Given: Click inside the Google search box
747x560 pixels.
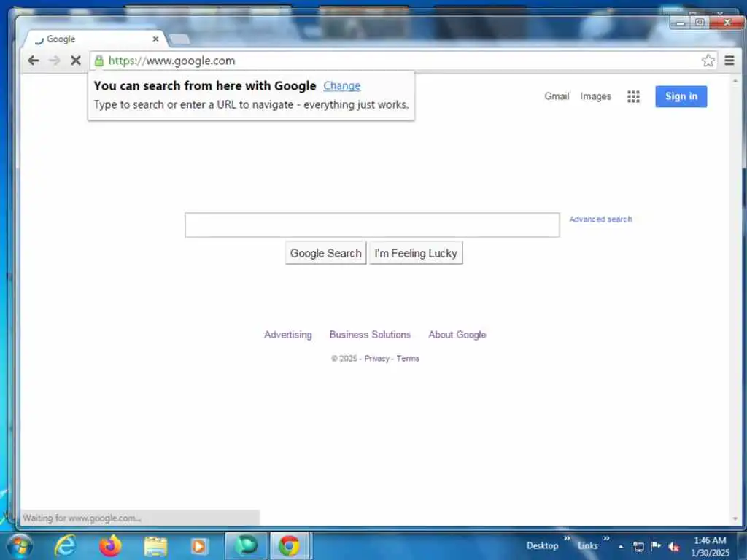Looking at the screenshot, I should (x=372, y=225).
